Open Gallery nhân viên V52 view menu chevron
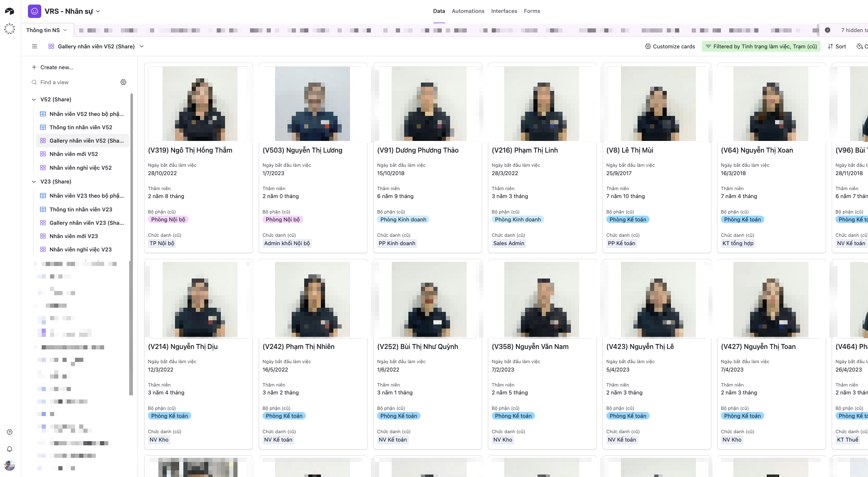Screen dimensions: 868x477 [x=142, y=46]
